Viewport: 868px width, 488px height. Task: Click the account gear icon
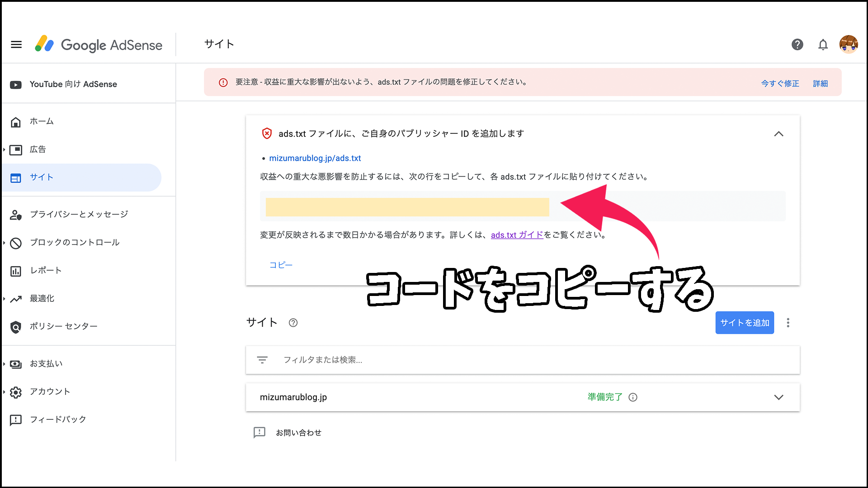[16, 392]
